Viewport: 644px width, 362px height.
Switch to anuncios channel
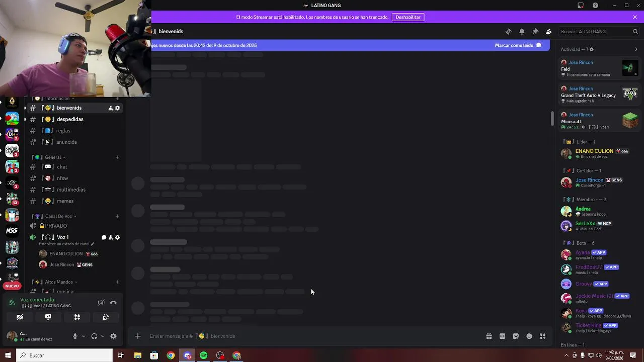(75, 142)
